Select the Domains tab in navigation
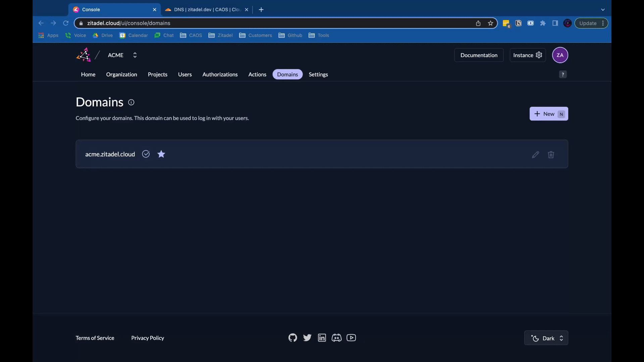Image resolution: width=644 pixels, height=362 pixels. [x=287, y=74]
